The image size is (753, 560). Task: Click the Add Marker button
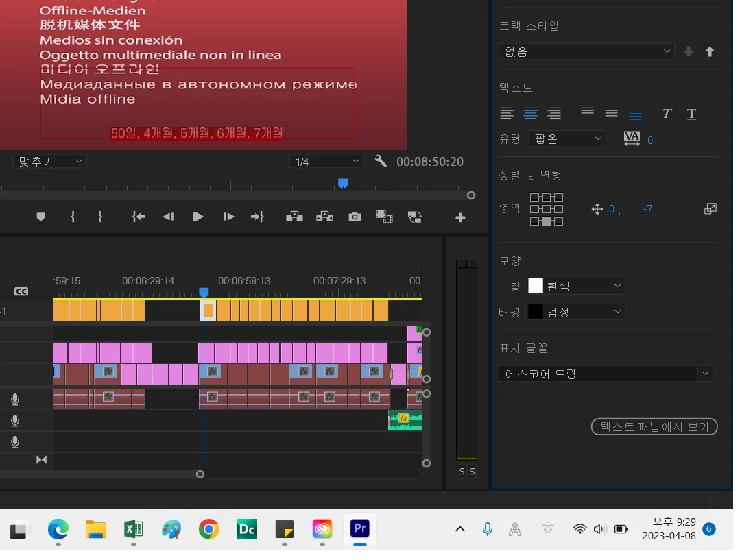tap(41, 217)
